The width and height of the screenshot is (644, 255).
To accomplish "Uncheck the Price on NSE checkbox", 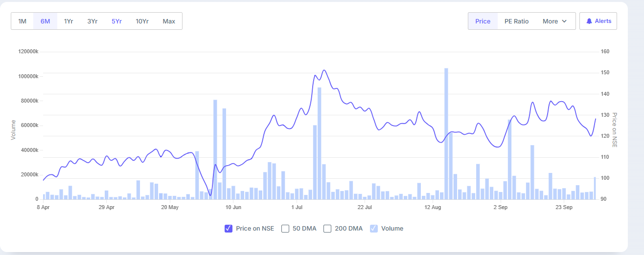I will tap(228, 228).
